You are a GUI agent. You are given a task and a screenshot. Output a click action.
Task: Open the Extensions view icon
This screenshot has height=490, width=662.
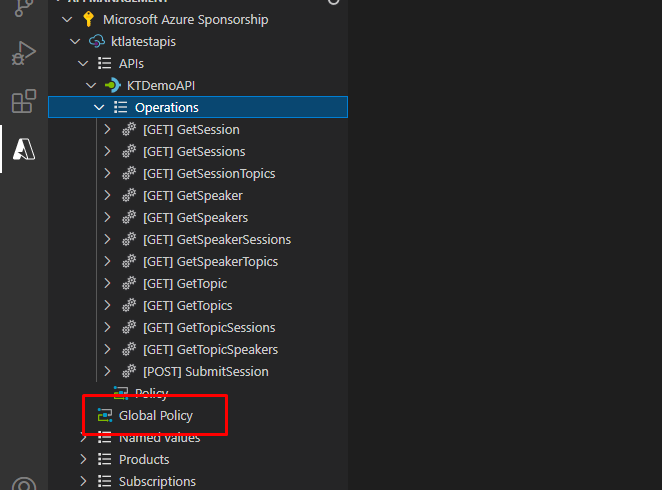(23, 101)
